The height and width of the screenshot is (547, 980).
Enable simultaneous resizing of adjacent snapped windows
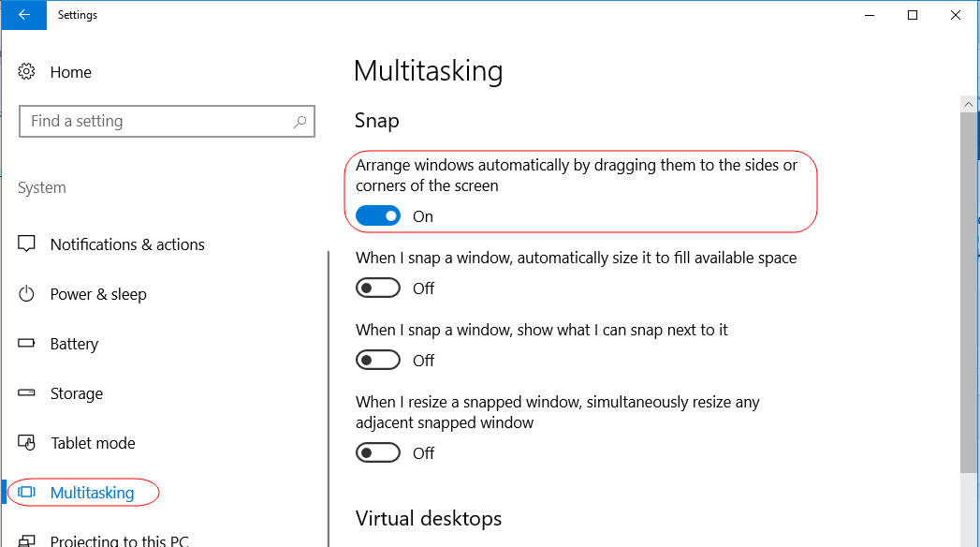point(378,452)
